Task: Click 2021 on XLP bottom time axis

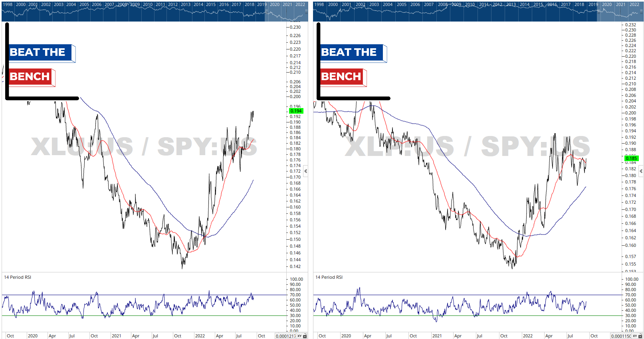Action: pos(437,336)
